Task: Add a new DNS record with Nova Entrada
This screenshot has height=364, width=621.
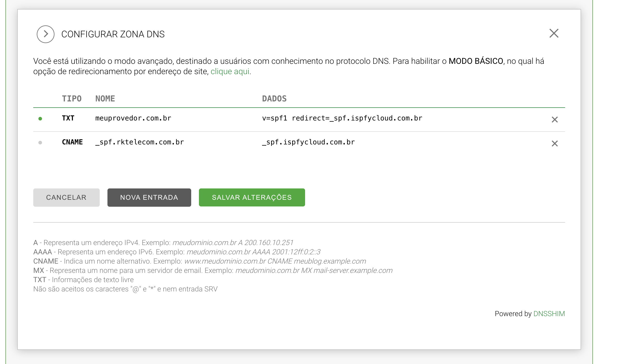Action: [149, 197]
